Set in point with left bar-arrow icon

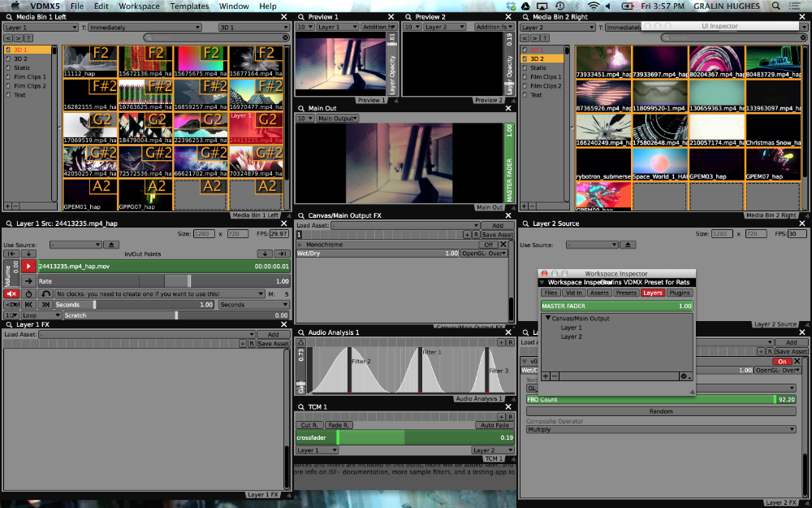(x=11, y=254)
